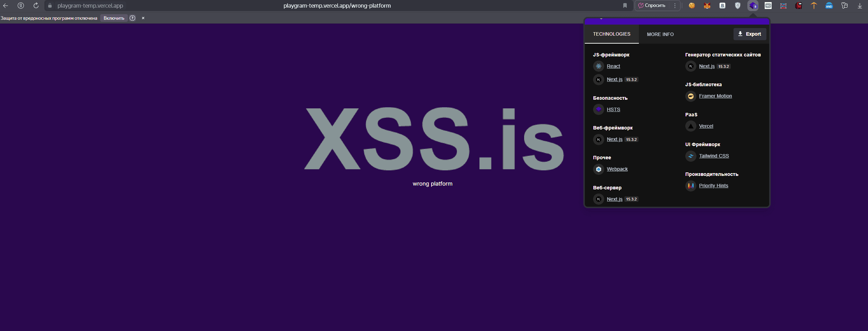The image size is (868, 331).
Task: Click the Веб-сервер category heading
Action: 607,188
